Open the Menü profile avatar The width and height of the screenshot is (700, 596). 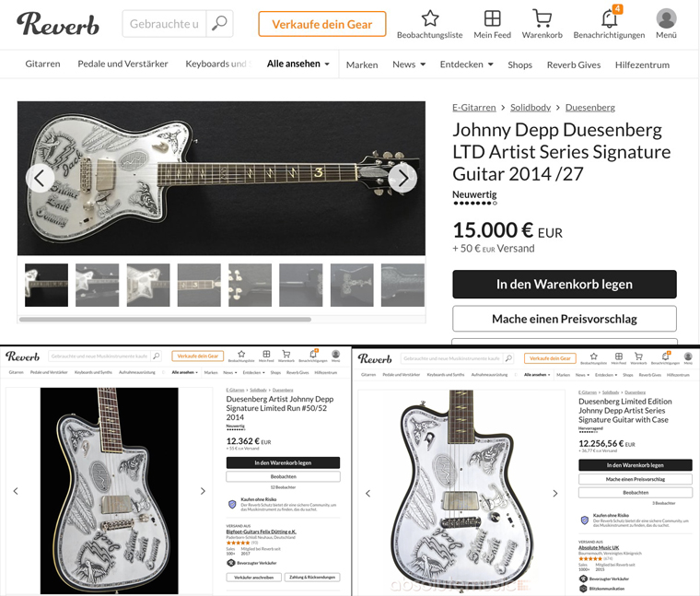click(666, 18)
